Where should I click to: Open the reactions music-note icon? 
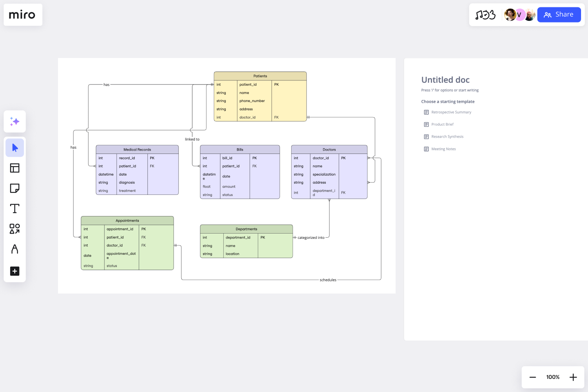pyautogui.click(x=486, y=14)
